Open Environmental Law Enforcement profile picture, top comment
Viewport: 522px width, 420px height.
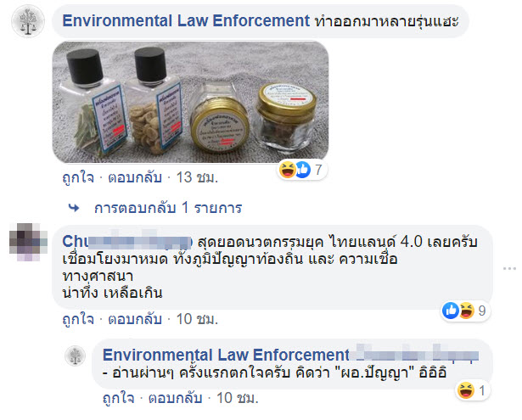tap(28, 21)
